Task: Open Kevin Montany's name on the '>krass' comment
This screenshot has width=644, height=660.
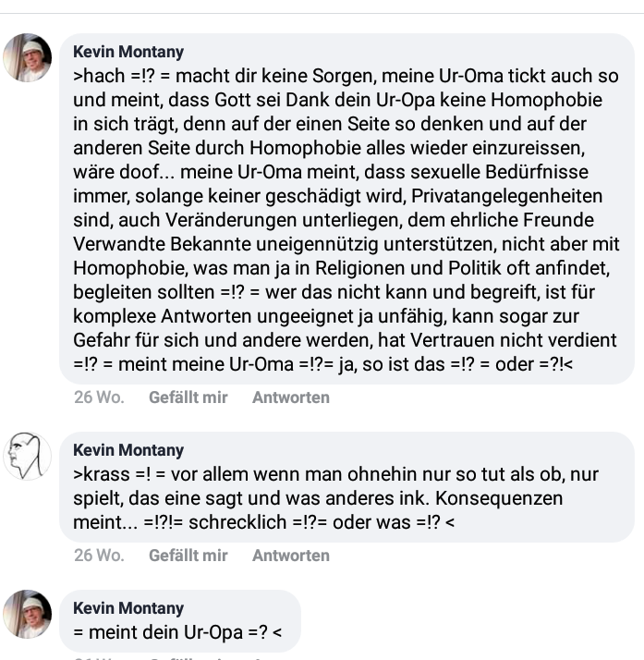Action: [x=128, y=450]
